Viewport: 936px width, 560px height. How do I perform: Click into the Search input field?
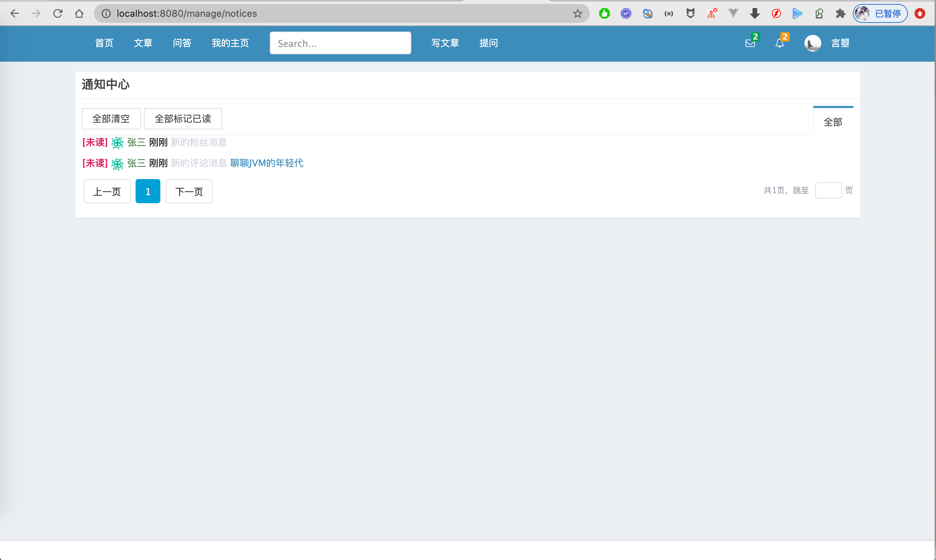coord(340,43)
